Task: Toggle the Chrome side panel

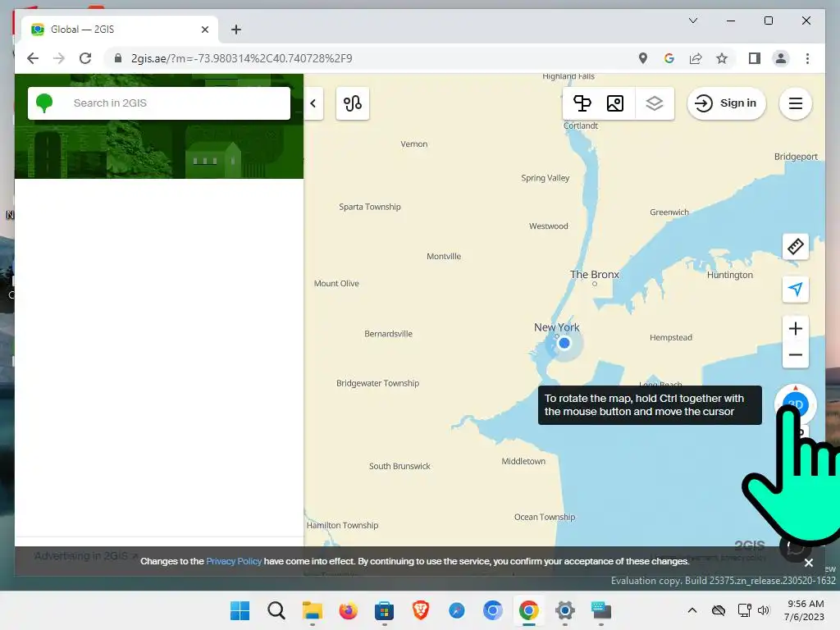Action: [x=755, y=58]
